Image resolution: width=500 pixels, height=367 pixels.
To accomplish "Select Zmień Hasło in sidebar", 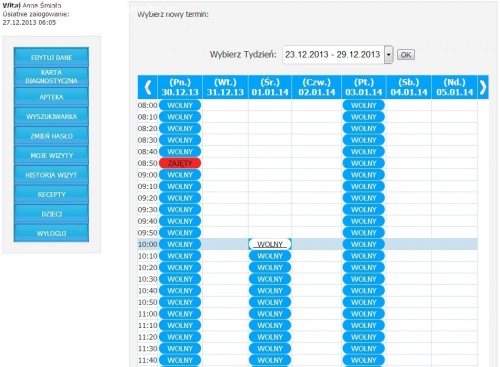I will [51, 136].
